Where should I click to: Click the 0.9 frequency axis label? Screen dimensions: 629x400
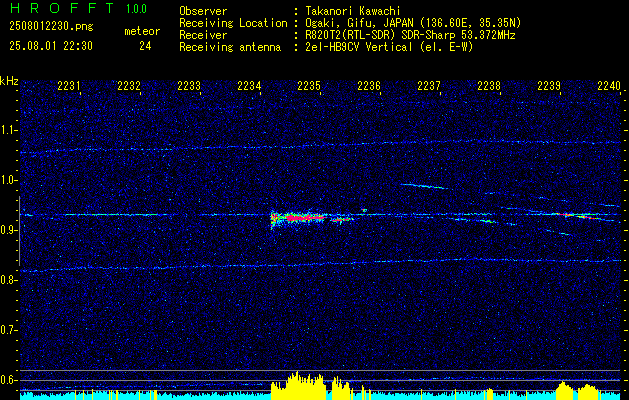click(x=9, y=230)
